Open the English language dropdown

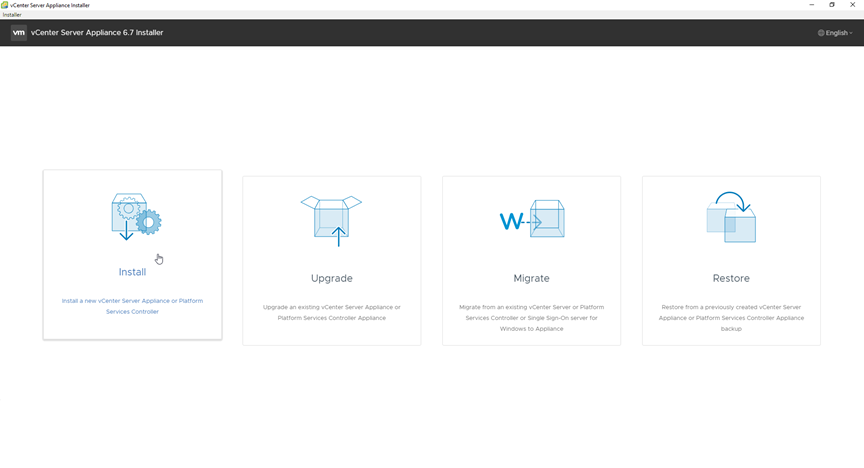pos(835,33)
